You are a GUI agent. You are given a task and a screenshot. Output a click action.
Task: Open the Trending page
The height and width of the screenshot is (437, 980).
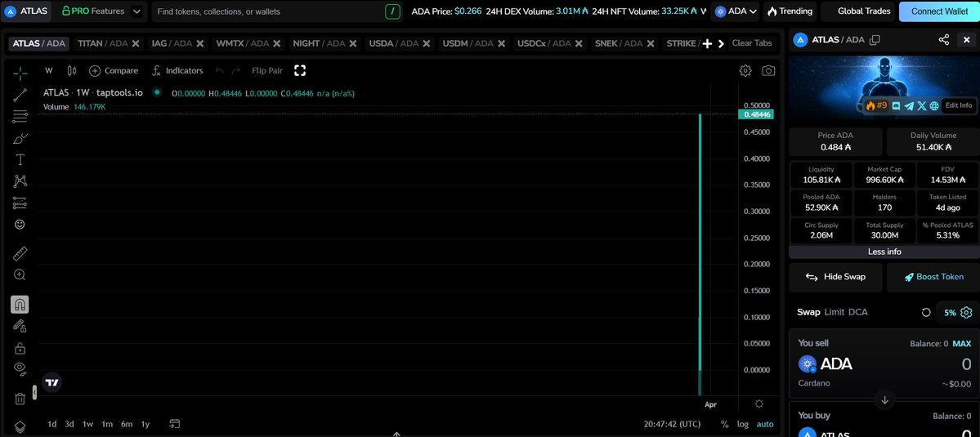pyautogui.click(x=790, y=11)
